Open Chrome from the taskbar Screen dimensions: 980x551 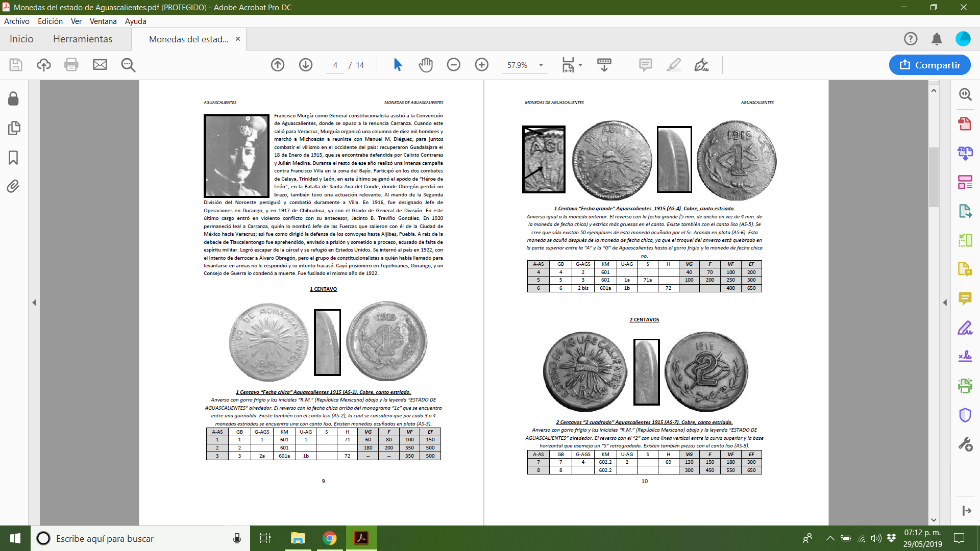click(x=330, y=538)
